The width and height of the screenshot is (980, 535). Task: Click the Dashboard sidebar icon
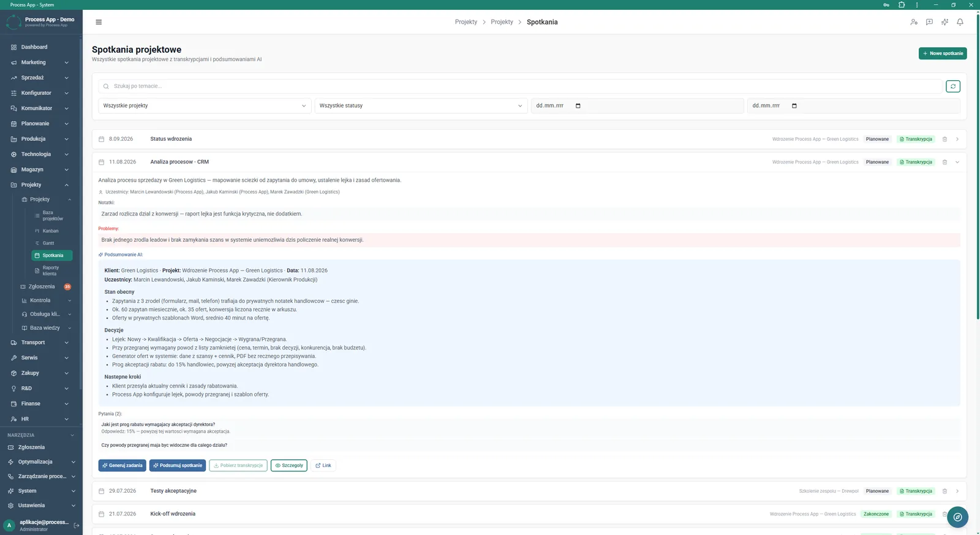(13, 47)
